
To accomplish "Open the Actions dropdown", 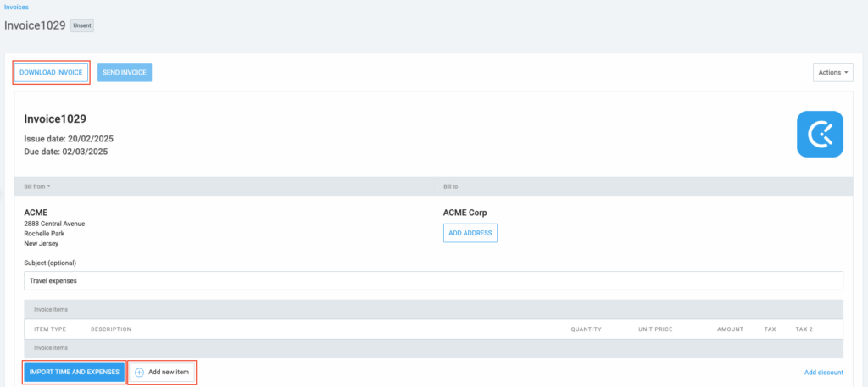I will tap(832, 73).
